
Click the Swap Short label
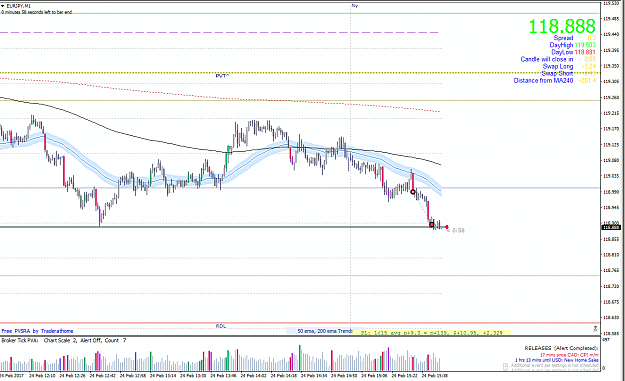point(557,73)
